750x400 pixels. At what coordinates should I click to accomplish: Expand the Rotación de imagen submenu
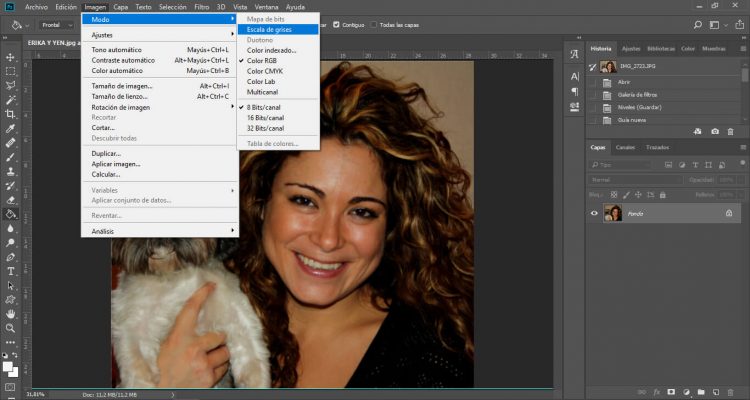tap(159, 107)
